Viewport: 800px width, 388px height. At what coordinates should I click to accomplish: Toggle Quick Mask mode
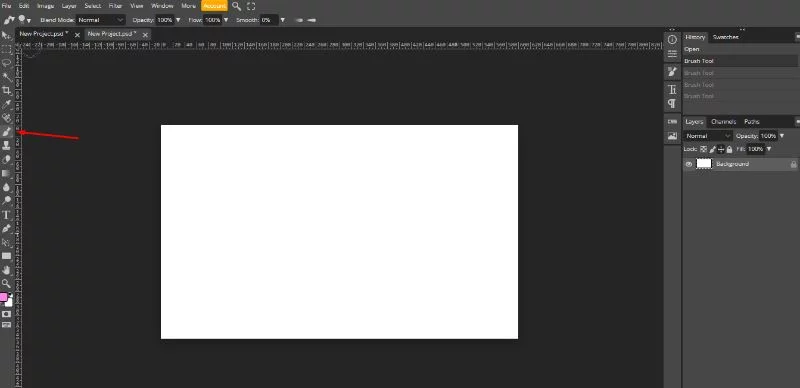[6, 314]
